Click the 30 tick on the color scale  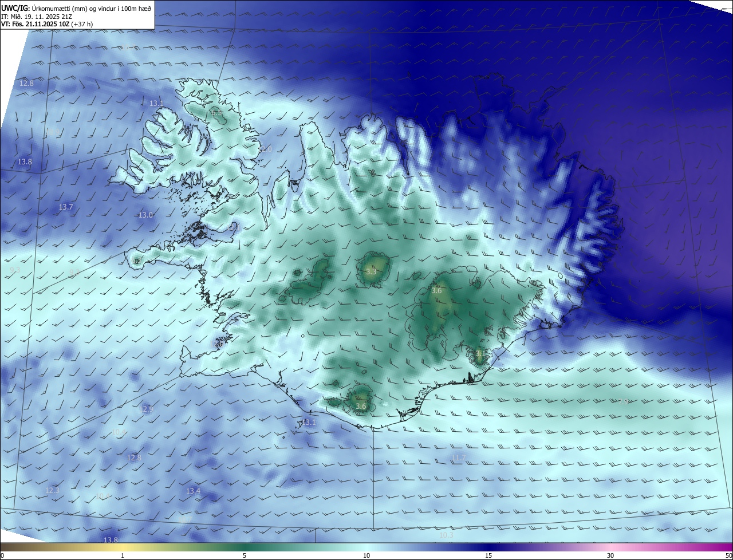pos(610,555)
